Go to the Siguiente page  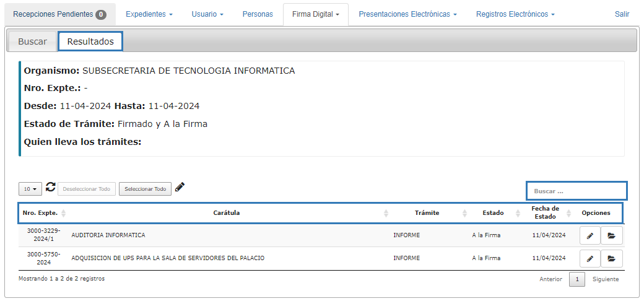[x=605, y=279]
